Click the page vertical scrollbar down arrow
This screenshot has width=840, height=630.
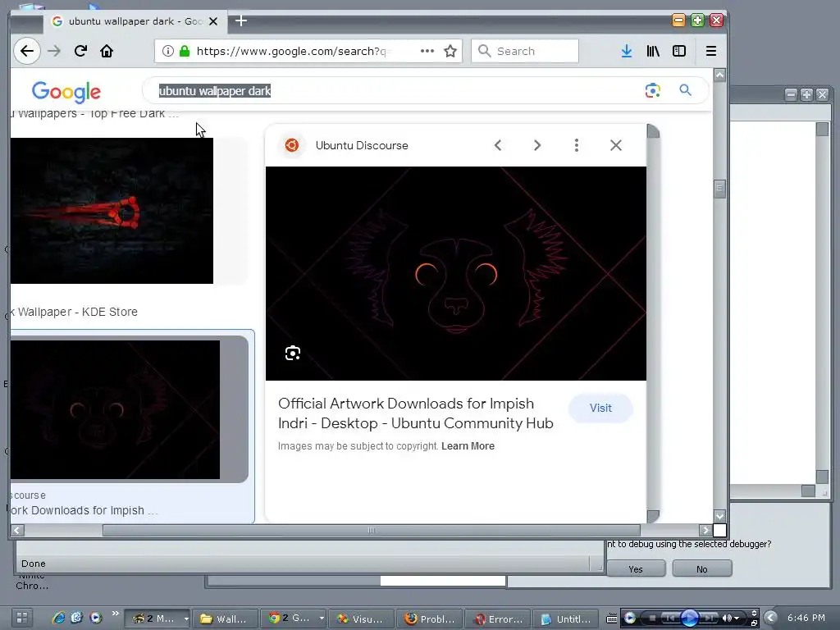coord(720,516)
